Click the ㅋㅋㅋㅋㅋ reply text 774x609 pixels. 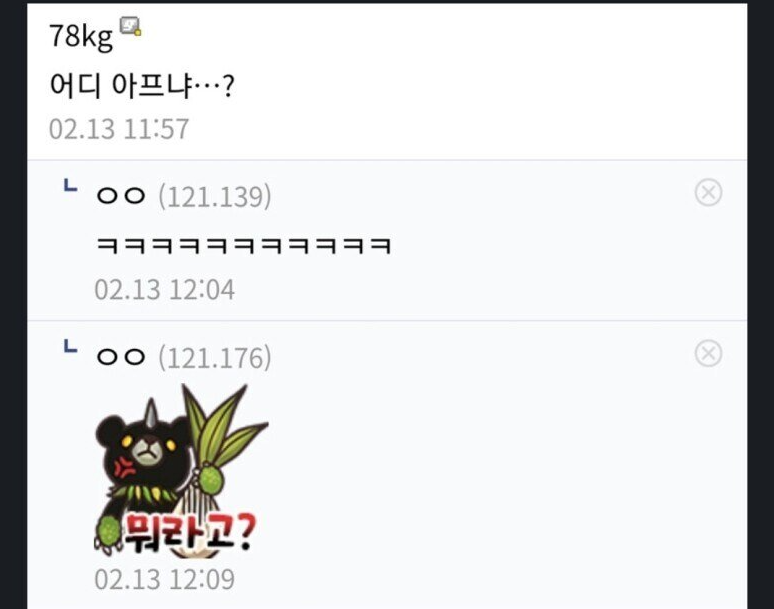pos(244,245)
